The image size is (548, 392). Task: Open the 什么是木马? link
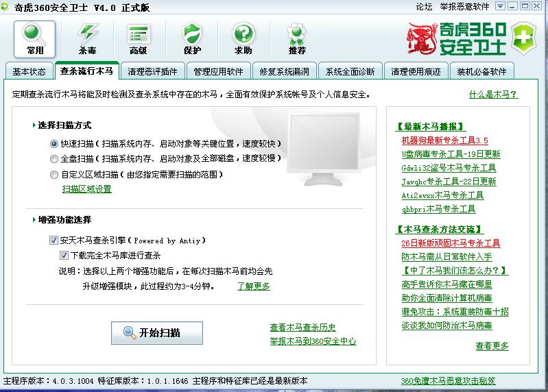pos(493,95)
